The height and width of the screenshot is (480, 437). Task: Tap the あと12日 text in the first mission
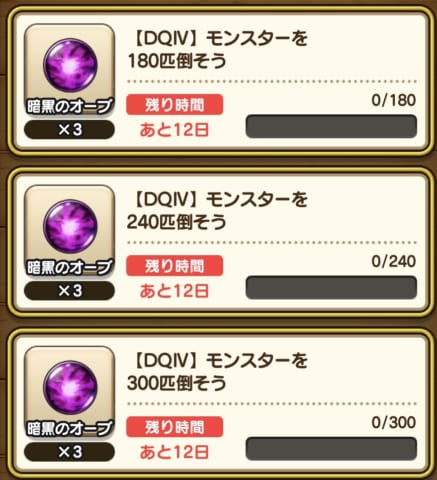[174, 130]
